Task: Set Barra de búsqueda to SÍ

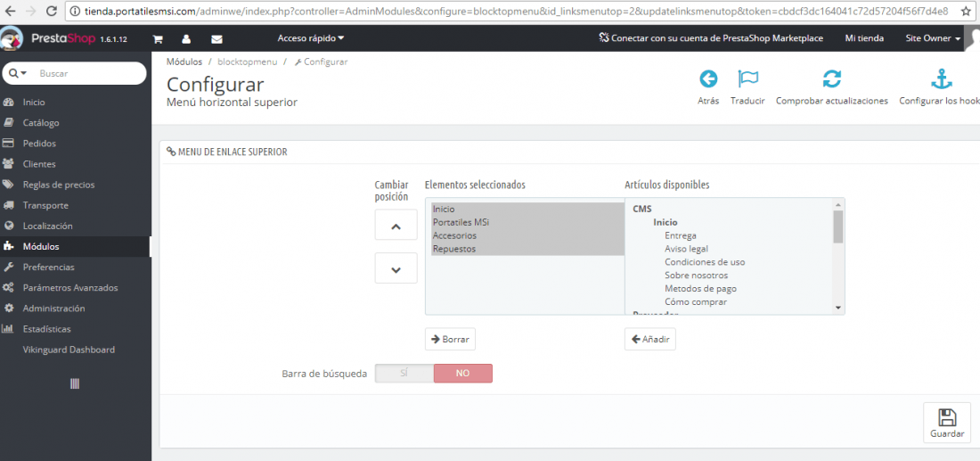Action: 404,374
